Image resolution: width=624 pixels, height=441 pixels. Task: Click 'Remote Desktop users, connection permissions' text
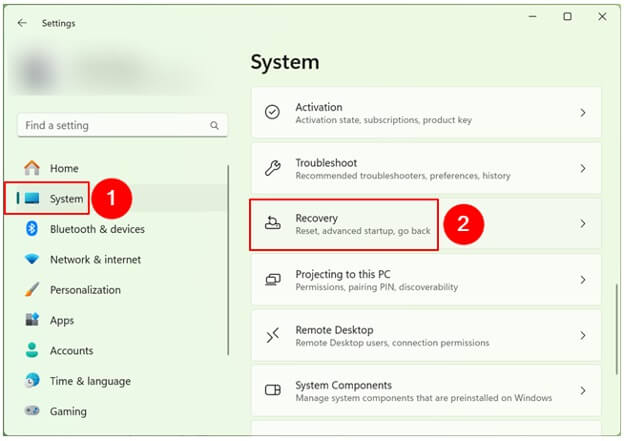392,343
